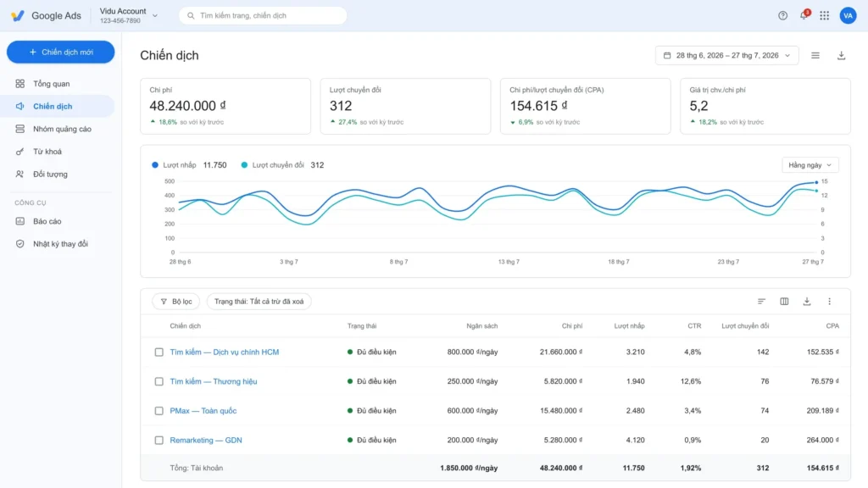Image resolution: width=868 pixels, height=488 pixels.
Task: Click the funnel icon in Bộ lọc
Action: tap(164, 302)
